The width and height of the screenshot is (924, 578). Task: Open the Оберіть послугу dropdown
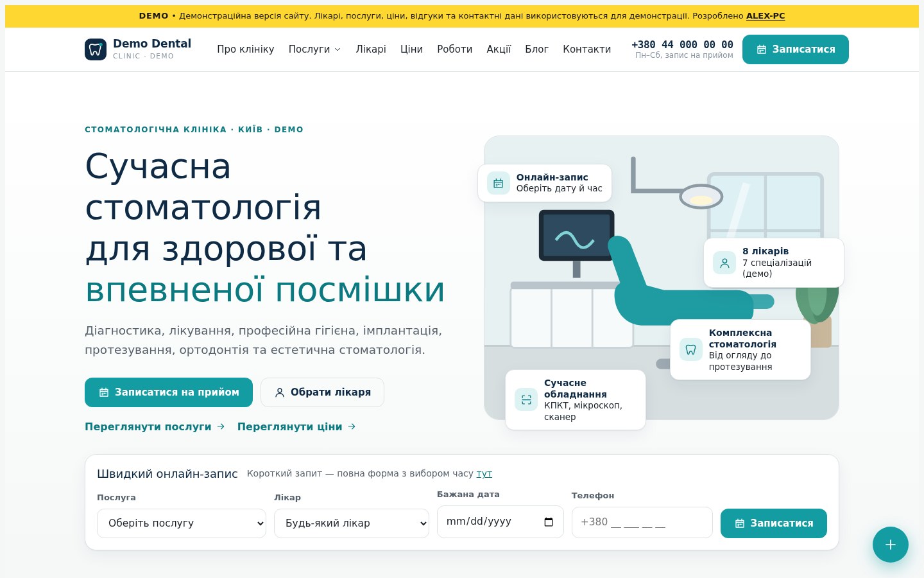(x=182, y=523)
